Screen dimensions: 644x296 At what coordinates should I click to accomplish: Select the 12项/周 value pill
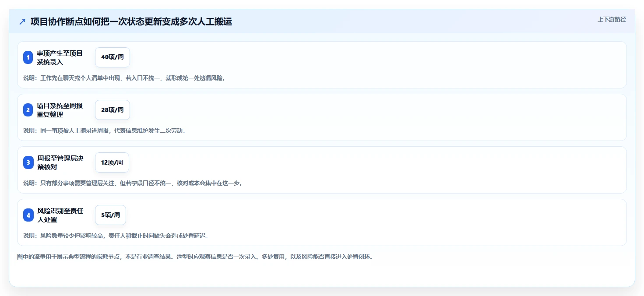[x=112, y=162]
